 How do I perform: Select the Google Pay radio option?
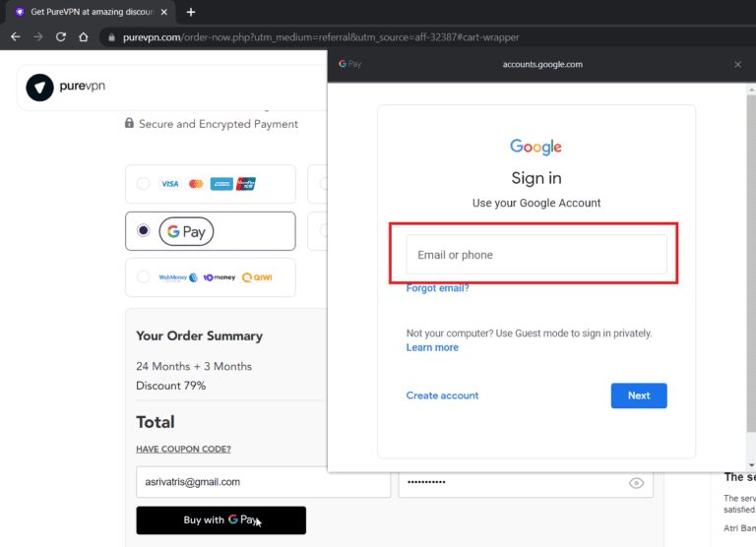144,231
